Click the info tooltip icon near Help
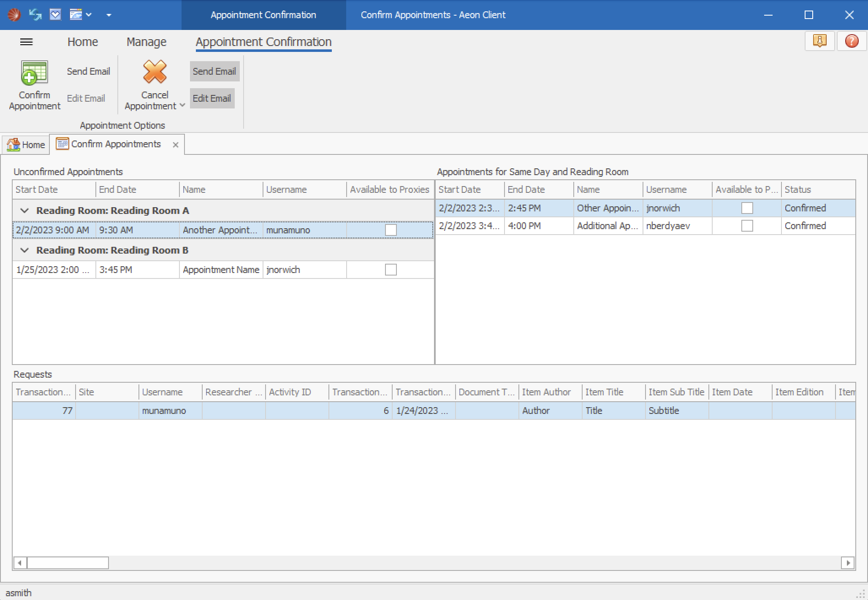The image size is (868, 600). tap(819, 41)
